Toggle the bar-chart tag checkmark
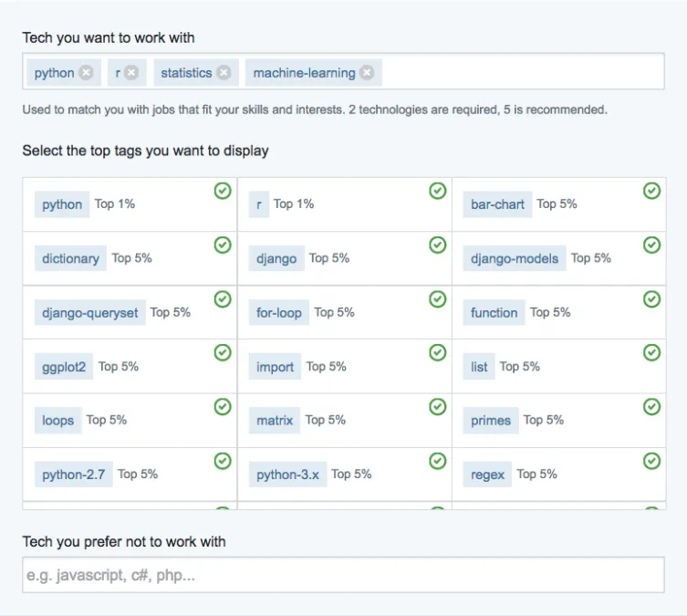687x616 pixels. point(651,191)
